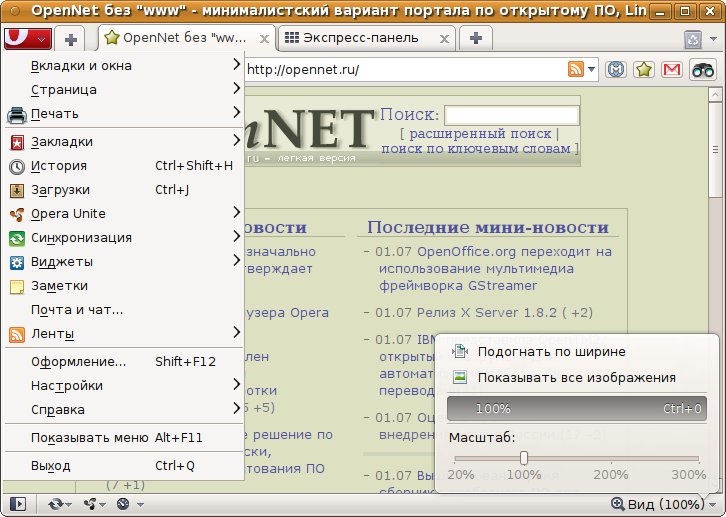This screenshot has height=517, width=726.
Task: Open OpenOffice.org GStreamer news link
Action: point(495,268)
